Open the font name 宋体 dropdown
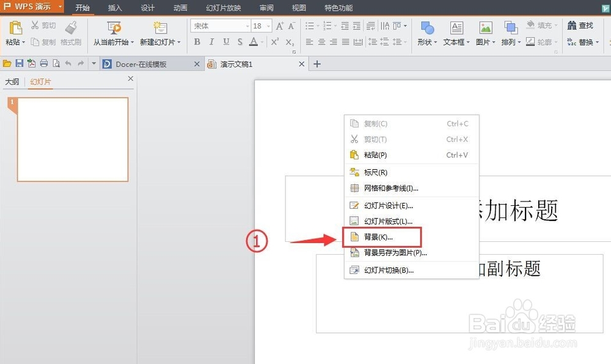 coord(247,26)
